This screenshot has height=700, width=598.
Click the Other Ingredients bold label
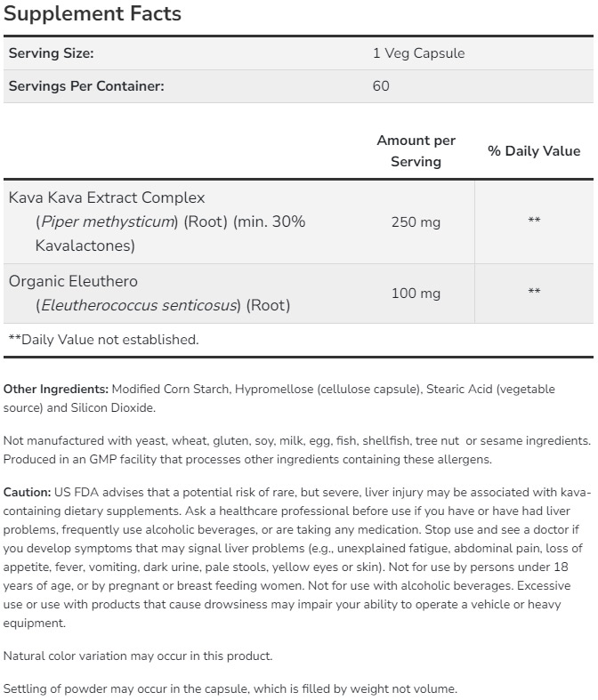(56, 390)
